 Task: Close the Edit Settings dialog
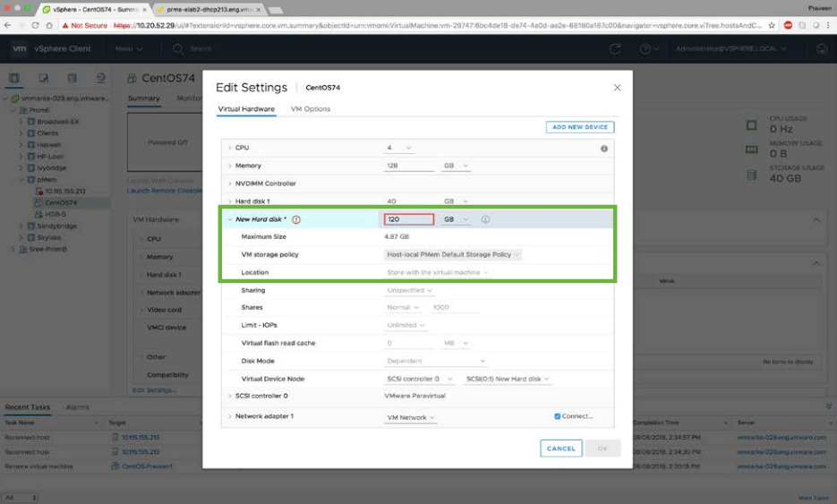pyautogui.click(x=617, y=88)
